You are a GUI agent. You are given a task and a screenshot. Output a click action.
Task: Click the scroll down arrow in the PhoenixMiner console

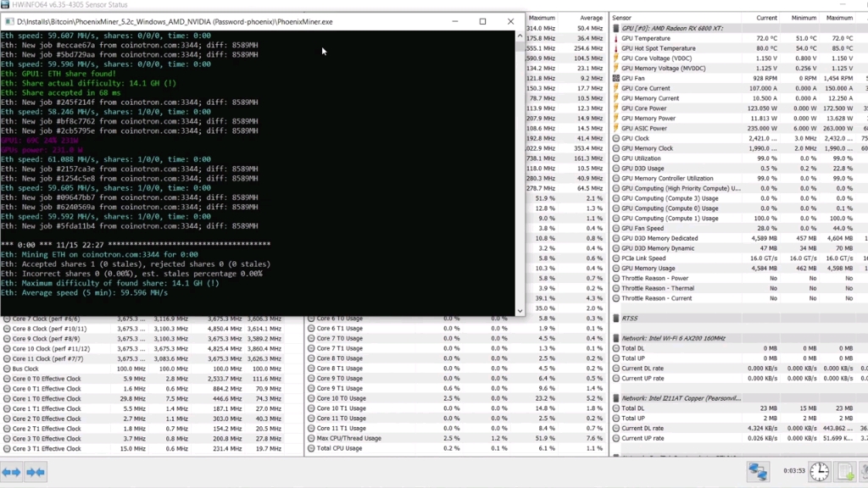[520, 311]
